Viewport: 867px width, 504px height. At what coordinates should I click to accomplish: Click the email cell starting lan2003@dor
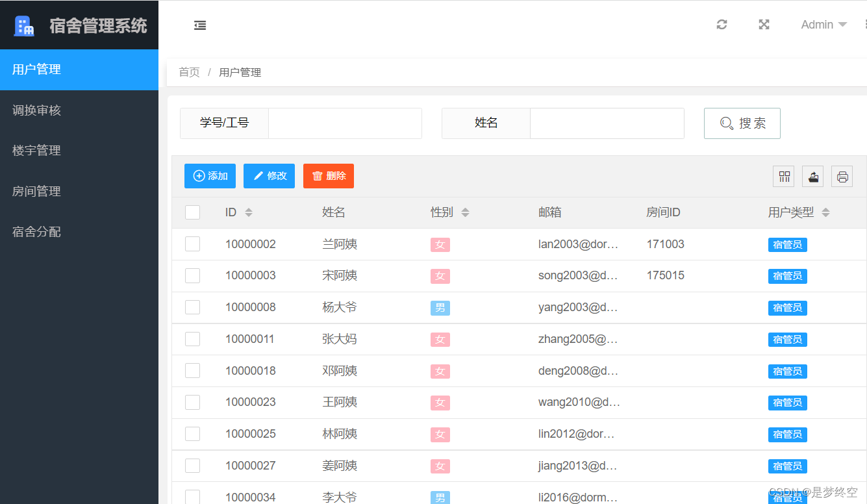(x=579, y=244)
